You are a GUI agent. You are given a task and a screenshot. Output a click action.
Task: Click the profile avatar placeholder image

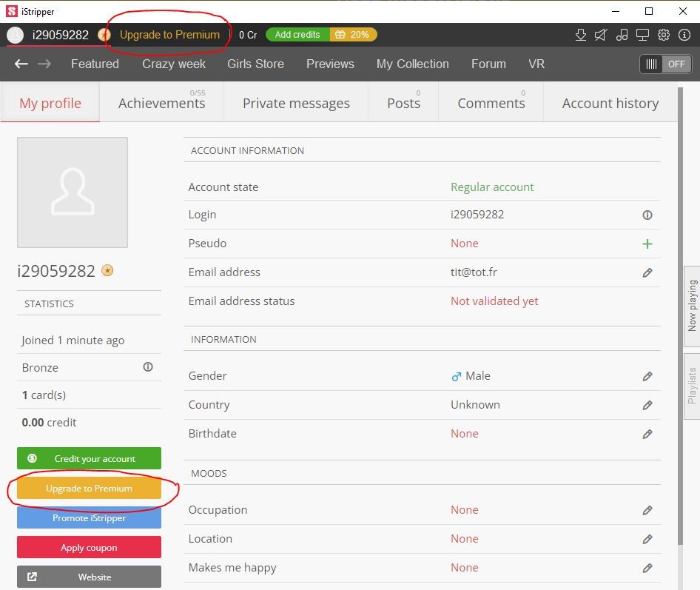point(73,192)
